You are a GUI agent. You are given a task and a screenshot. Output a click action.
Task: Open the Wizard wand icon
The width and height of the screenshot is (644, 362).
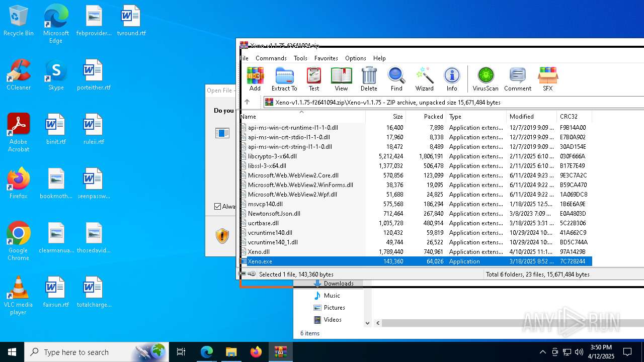point(424,79)
